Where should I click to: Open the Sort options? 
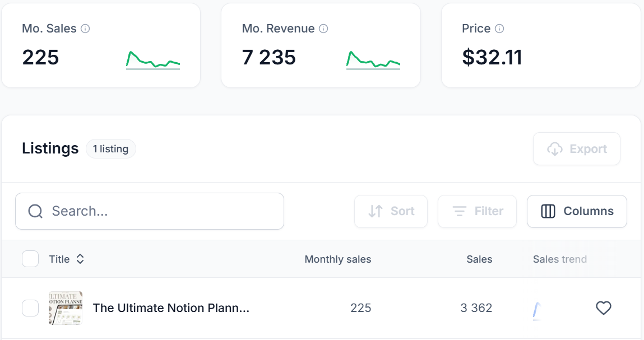coord(391,212)
